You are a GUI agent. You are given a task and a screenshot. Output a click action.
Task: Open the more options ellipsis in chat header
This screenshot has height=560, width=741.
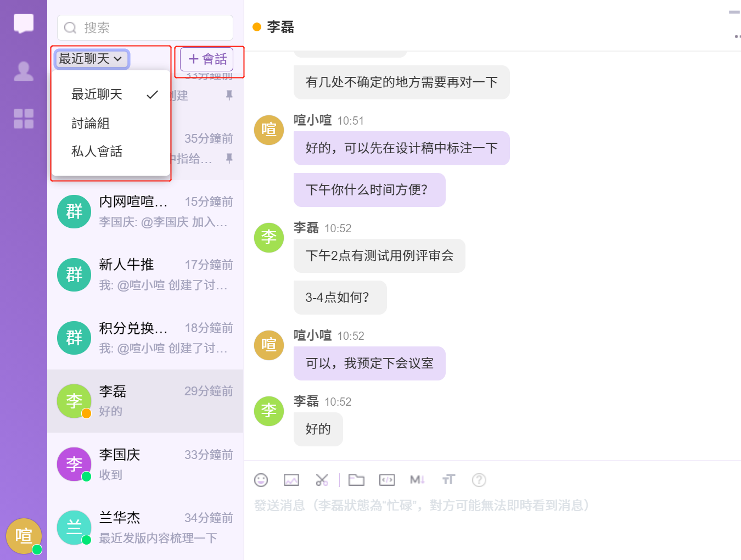(x=737, y=37)
